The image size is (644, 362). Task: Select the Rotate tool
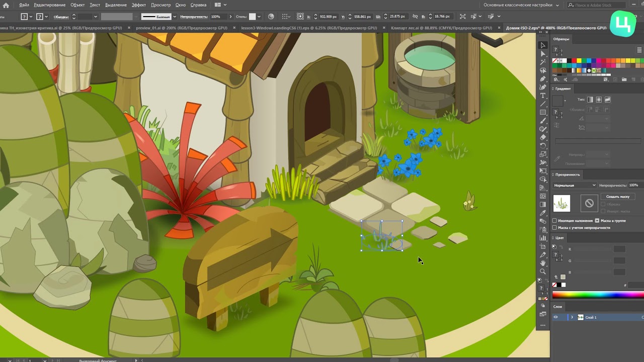[x=543, y=146]
